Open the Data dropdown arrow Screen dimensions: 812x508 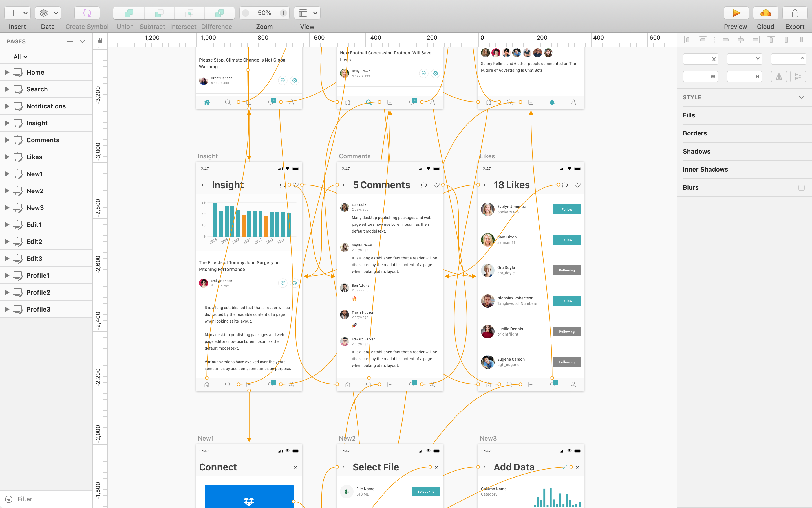click(x=56, y=13)
